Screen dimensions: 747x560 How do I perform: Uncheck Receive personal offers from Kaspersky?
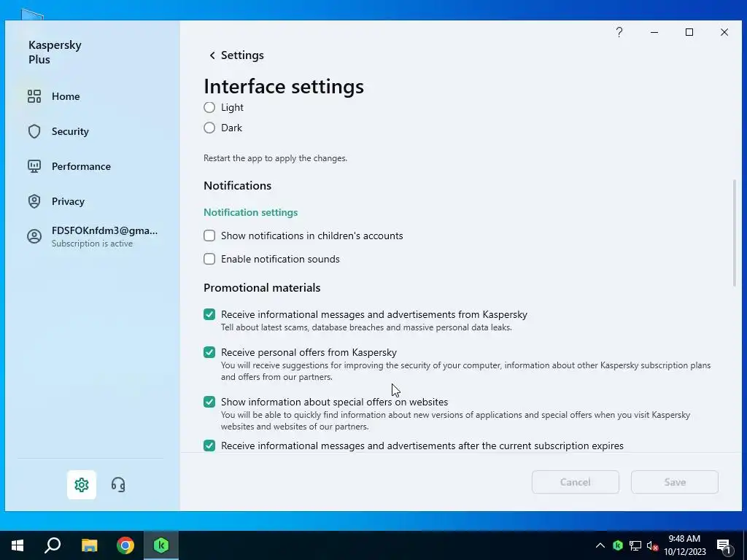pos(209,352)
